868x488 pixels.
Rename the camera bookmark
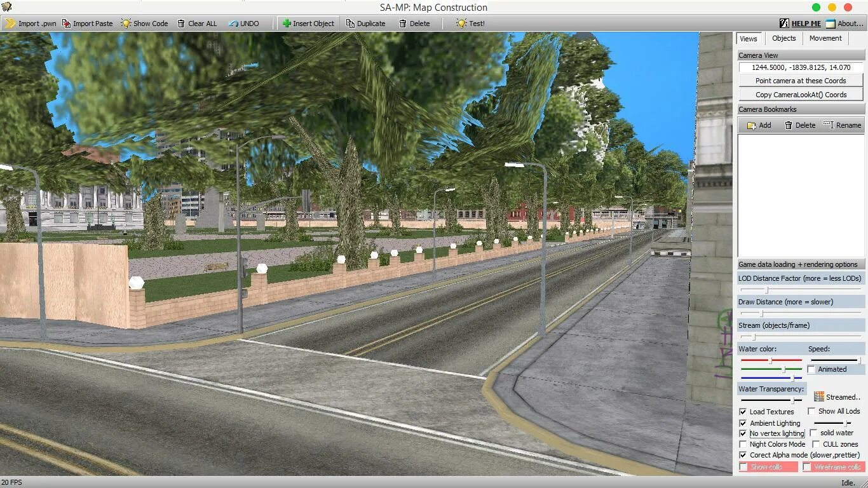coord(843,125)
